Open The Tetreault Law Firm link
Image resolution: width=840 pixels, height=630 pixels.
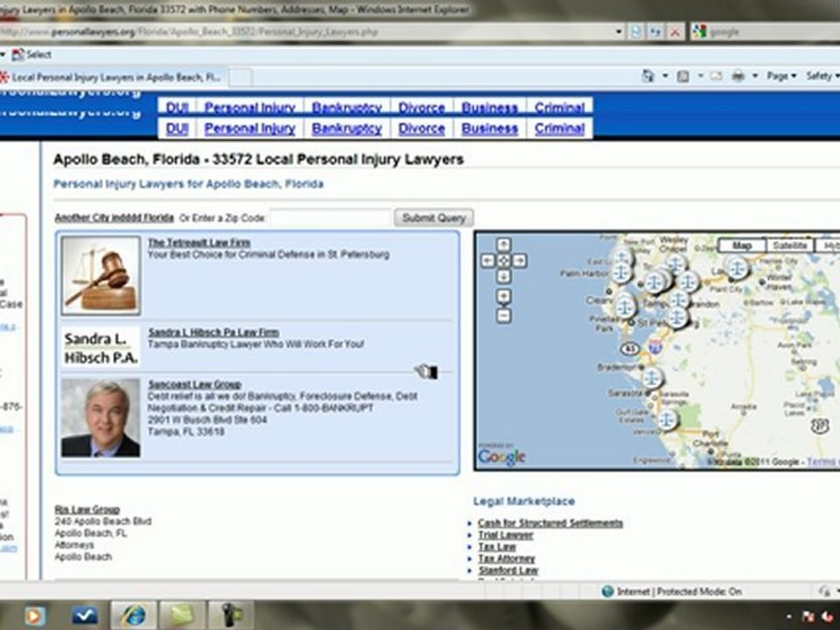(x=199, y=242)
